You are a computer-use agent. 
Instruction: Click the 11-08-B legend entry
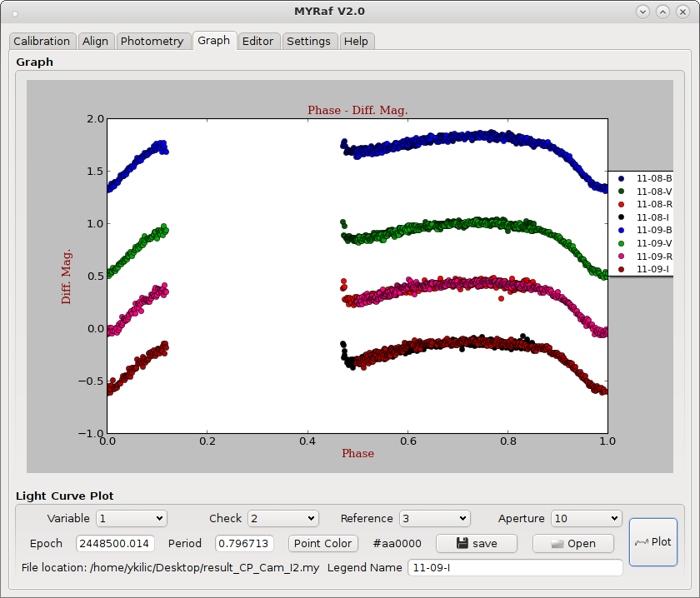[645, 178]
